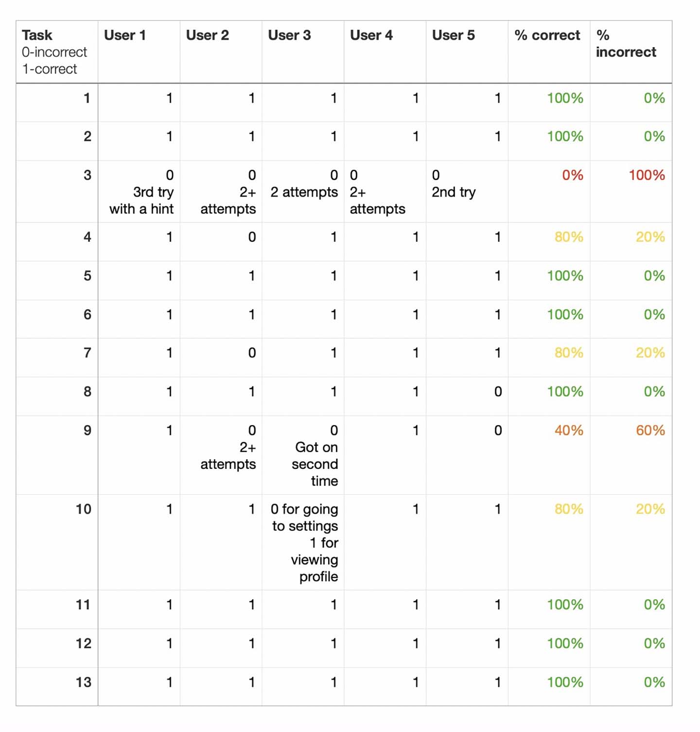Select the 80% correct cell for task 7
This screenshot has height=732, width=700.
[x=568, y=353]
